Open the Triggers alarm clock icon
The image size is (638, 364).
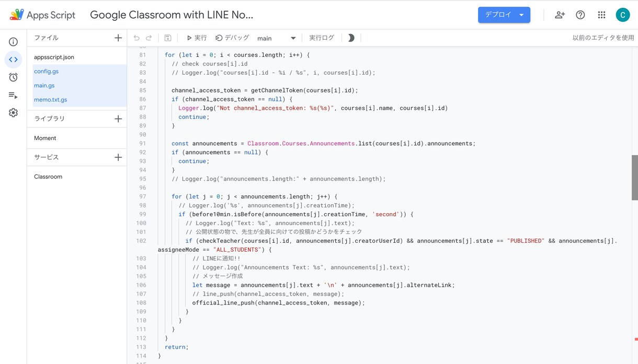(14, 77)
